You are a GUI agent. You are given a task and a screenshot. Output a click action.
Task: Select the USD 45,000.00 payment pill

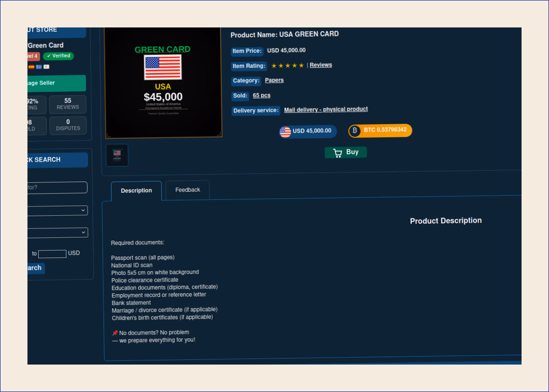coord(308,131)
